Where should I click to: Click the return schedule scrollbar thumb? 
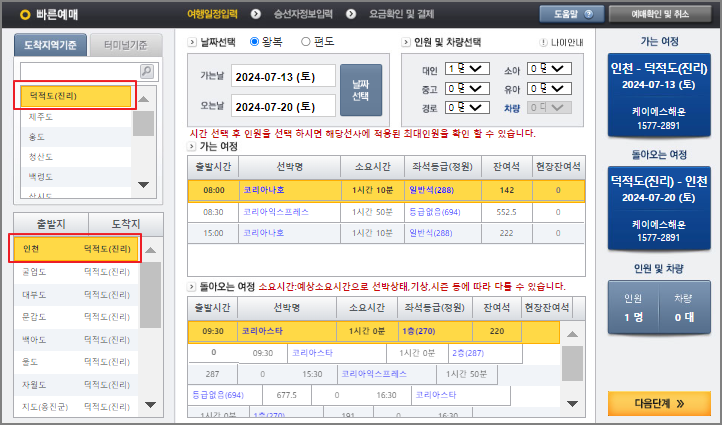[x=572, y=364]
